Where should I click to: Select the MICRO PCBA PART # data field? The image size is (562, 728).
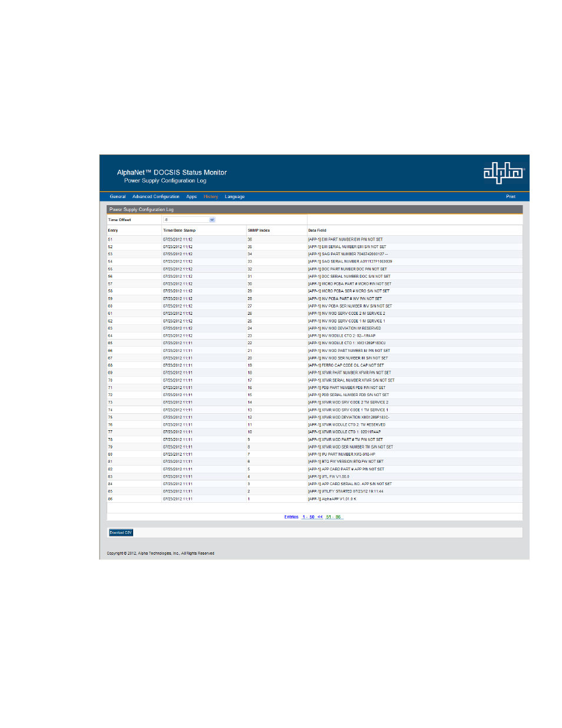[x=349, y=284]
